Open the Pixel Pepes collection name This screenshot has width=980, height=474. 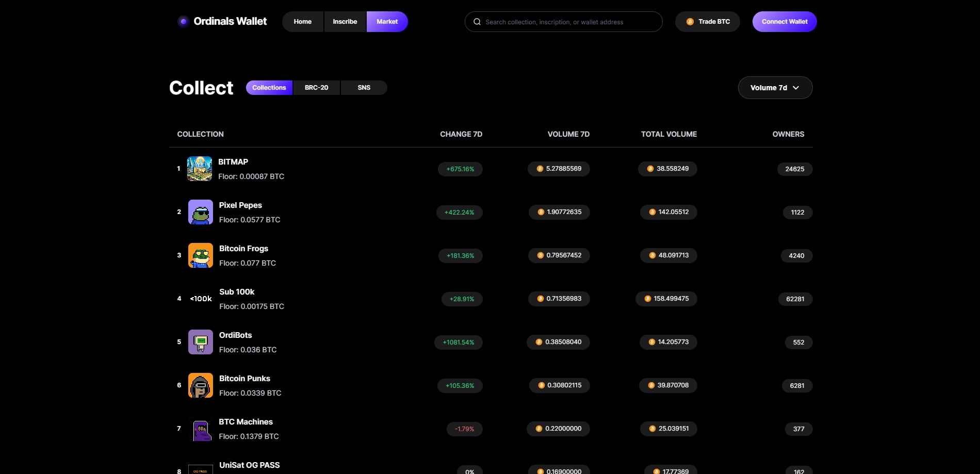coord(240,205)
